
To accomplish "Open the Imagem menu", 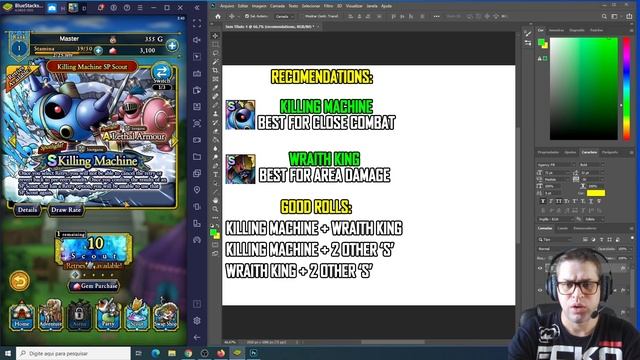I will pos(259,6).
